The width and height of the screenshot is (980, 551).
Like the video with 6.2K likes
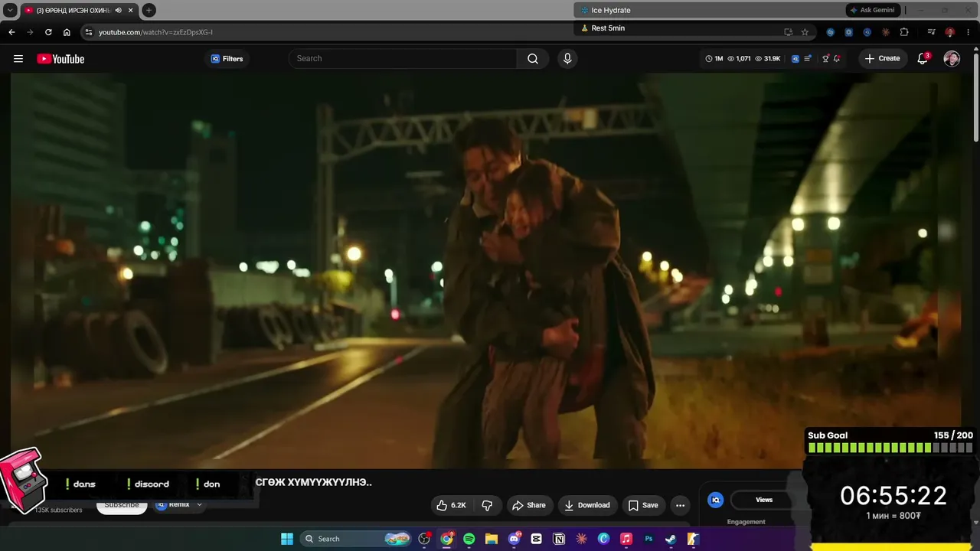click(x=451, y=505)
